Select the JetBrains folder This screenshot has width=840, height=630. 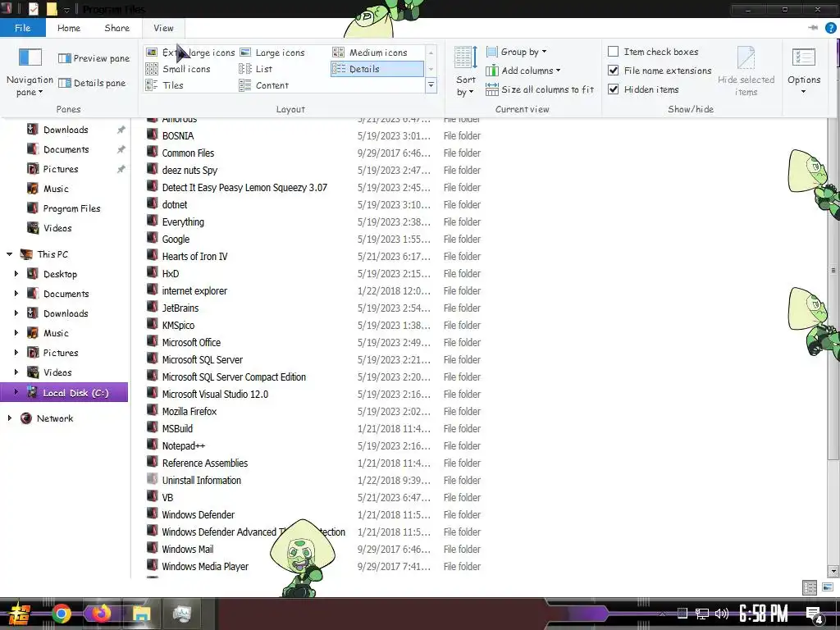(x=180, y=308)
